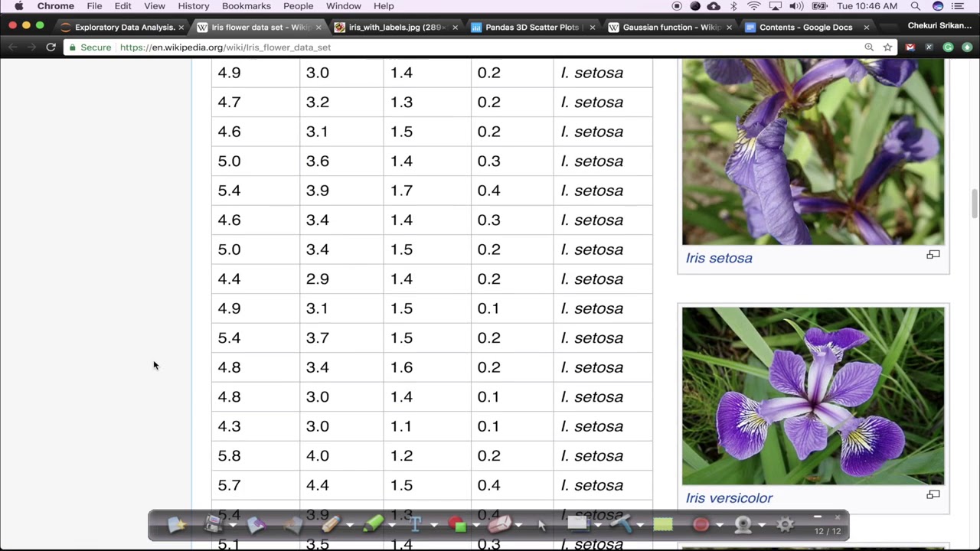The width and height of the screenshot is (980, 551).
Task: Expand the shapes tool options arrow
Action: tap(475, 526)
